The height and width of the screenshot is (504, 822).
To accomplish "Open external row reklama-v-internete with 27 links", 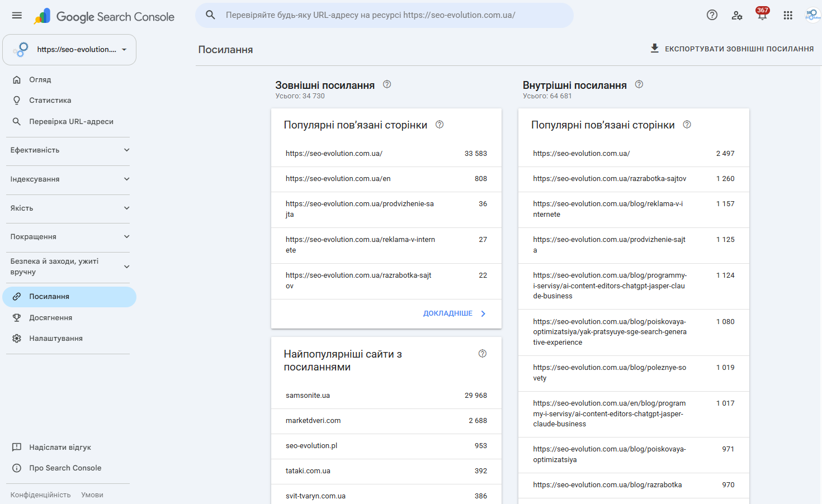I will 386,245.
